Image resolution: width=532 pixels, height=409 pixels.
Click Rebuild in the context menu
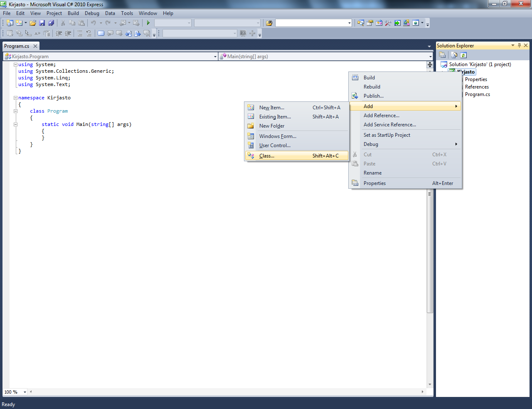(x=405, y=87)
